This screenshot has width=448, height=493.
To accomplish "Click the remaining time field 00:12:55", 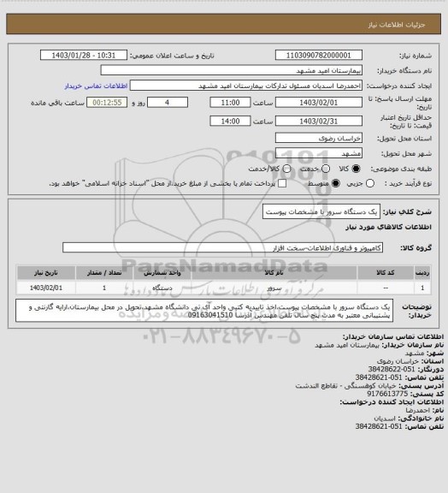I will 107,103.
